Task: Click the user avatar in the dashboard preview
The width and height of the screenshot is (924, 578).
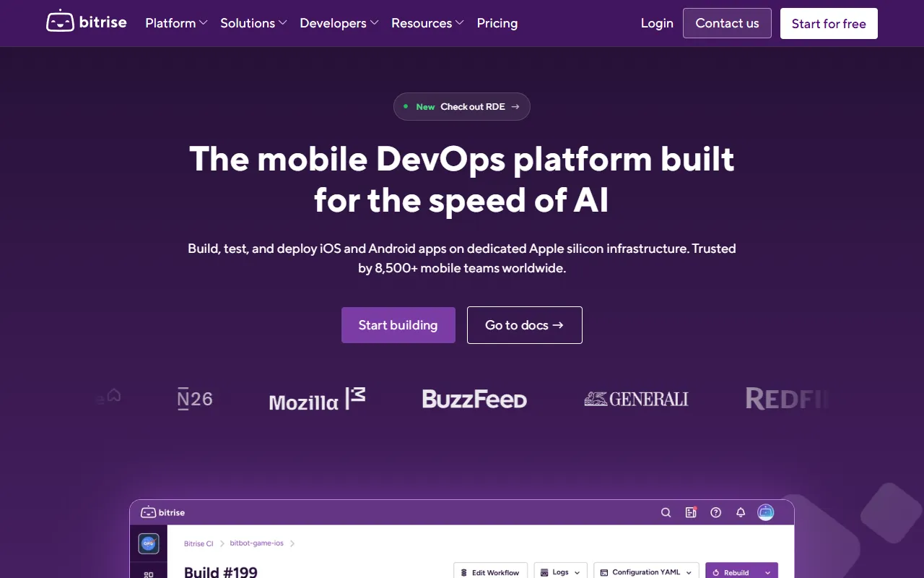Action: point(765,512)
